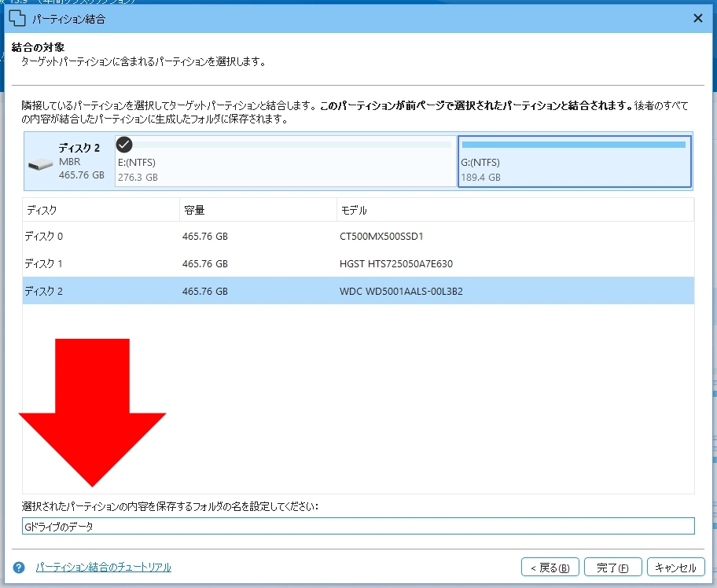Click the HGST HTS725050A7E630 model cell
Screen dimensions: 717x588
pyautogui.click(x=396, y=264)
